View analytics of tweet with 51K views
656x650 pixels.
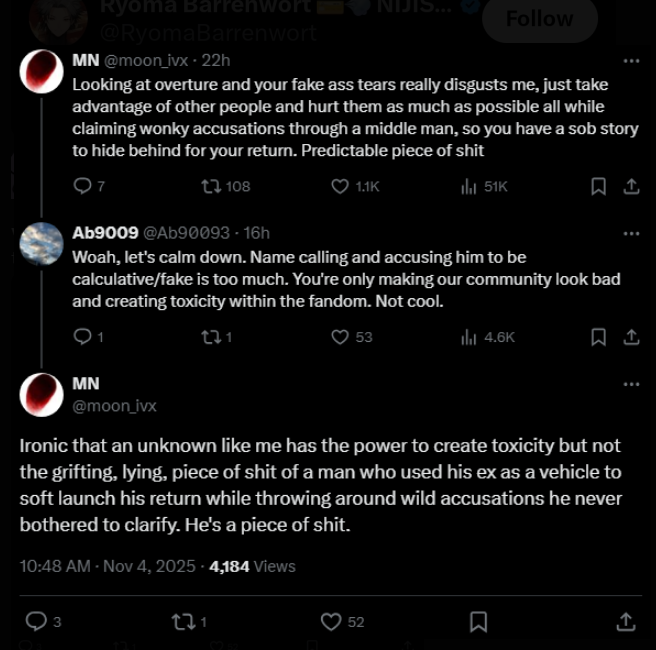click(468, 186)
